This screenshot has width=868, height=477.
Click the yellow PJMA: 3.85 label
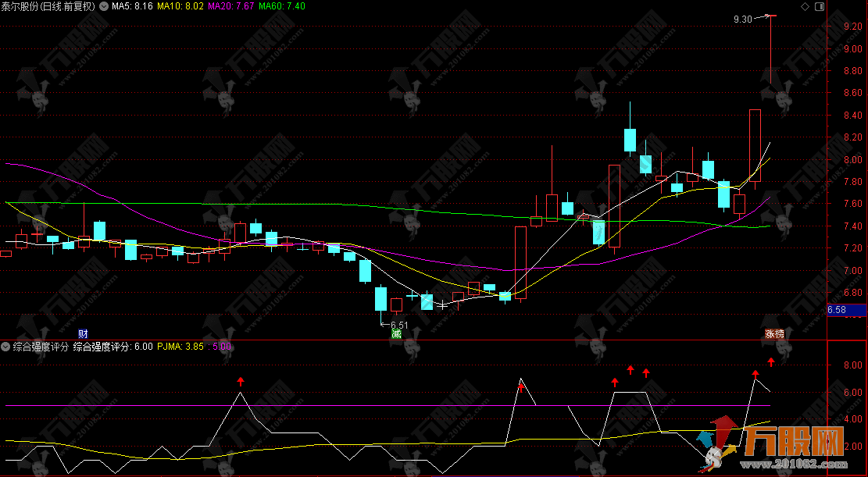click(180, 347)
